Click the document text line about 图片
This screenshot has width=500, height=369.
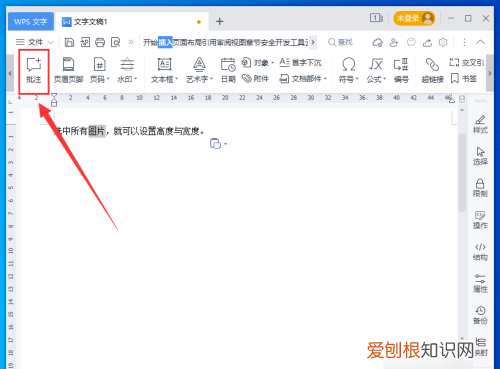(x=129, y=131)
